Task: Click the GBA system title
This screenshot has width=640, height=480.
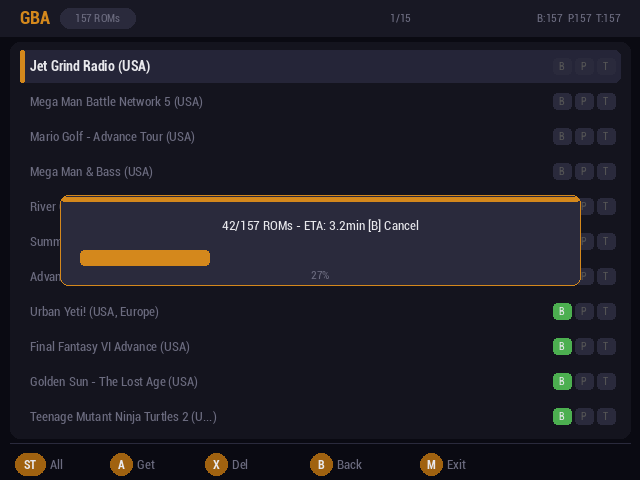Action: tap(35, 18)
